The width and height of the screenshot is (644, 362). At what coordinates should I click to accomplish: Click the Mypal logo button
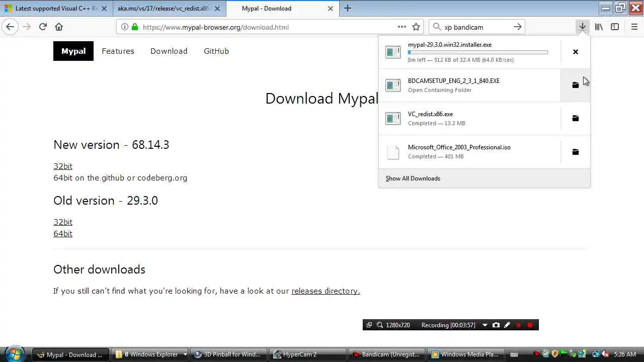tap(73, 51)
